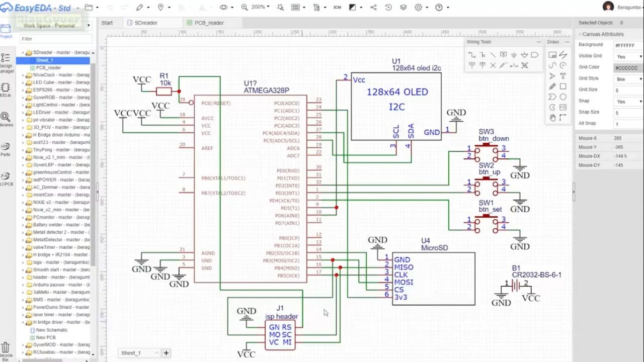644x362 pixels.
Task: Collapse the SDreader project folder
Action: pyautogui.click(x=23, y=52)
